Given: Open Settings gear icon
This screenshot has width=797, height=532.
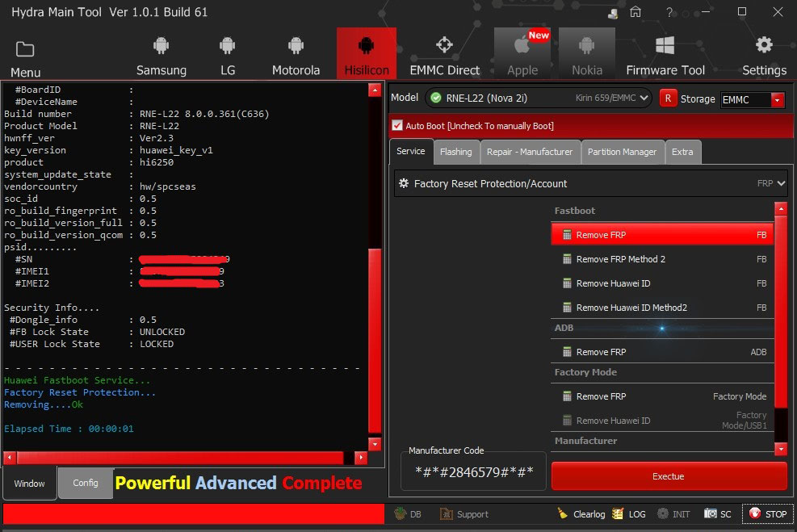Looking at the screenshot, I should point(764,44).
